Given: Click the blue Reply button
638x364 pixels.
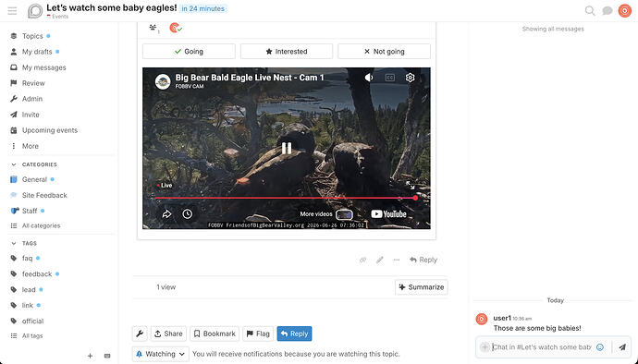Looking at the screenshot, I should click(294, 334).
